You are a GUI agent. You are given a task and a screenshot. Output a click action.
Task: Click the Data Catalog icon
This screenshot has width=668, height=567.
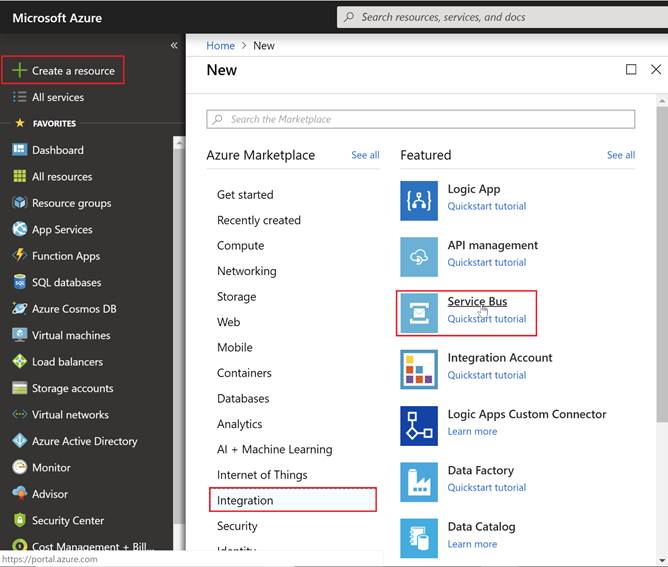coord(419,538)
